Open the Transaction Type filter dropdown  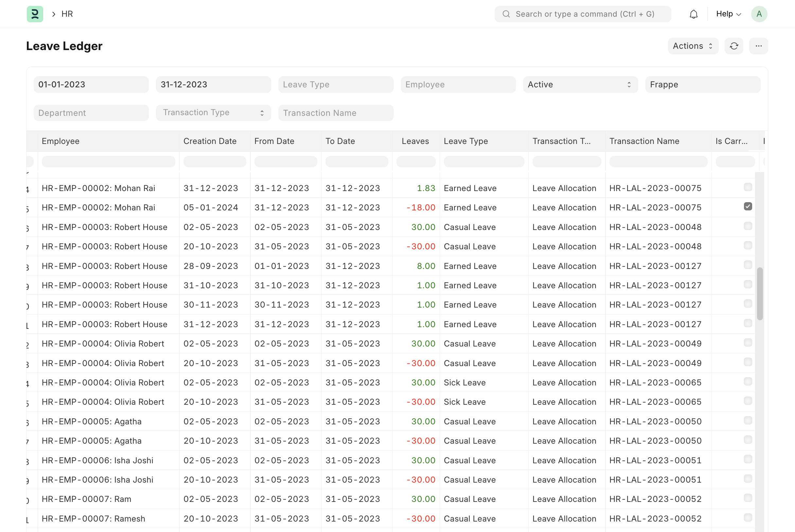tap(213, 113)
